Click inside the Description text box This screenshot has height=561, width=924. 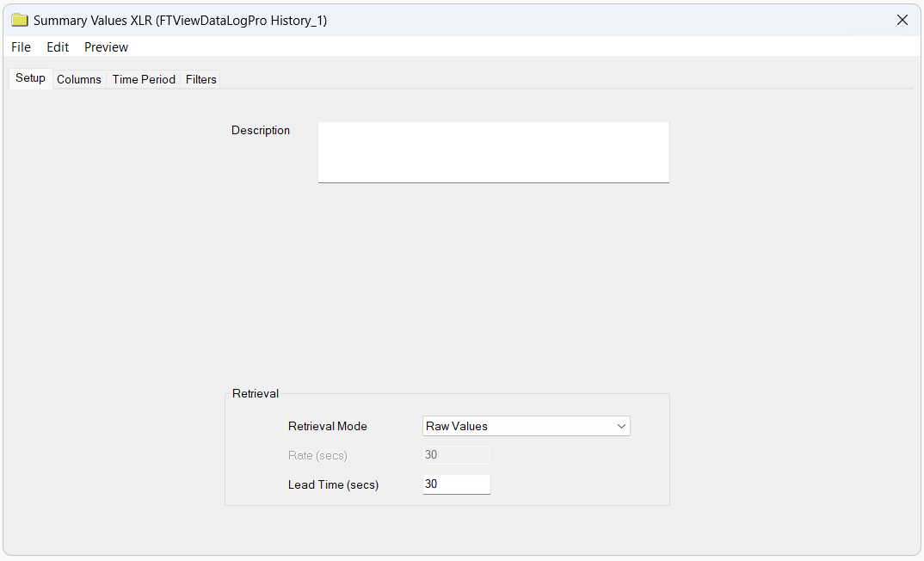[493, 152]
